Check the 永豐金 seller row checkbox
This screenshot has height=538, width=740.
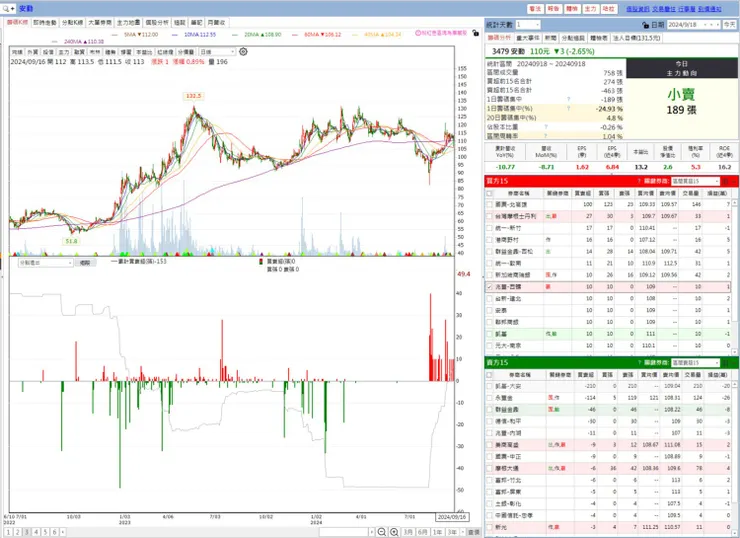tap(489, 398)
